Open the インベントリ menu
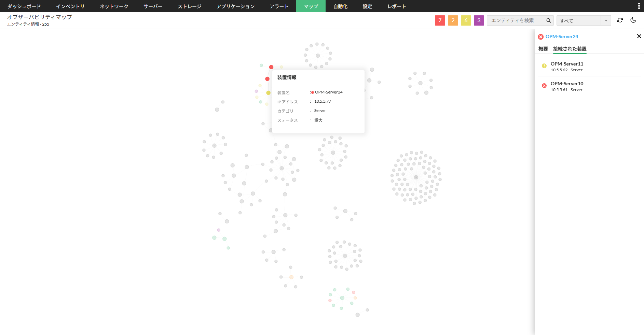The height and width of the screenshot is (335, 644). pos(70,6)
